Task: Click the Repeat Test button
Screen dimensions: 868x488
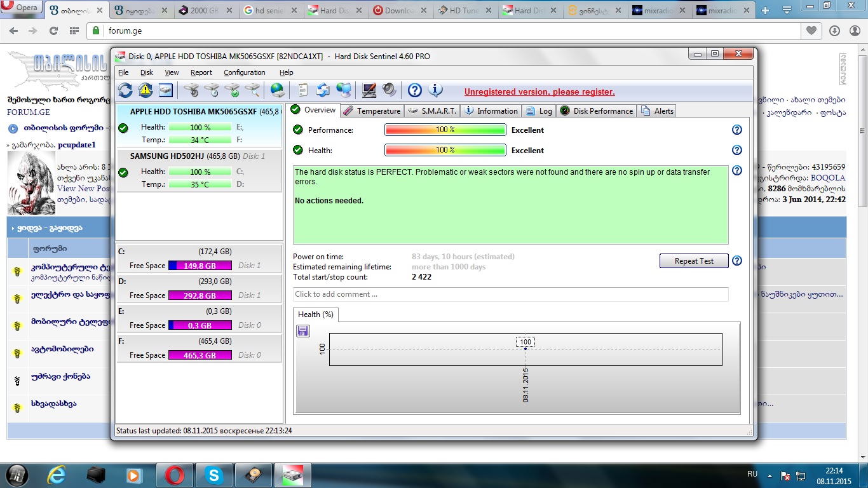Action: tap(694, 261)
